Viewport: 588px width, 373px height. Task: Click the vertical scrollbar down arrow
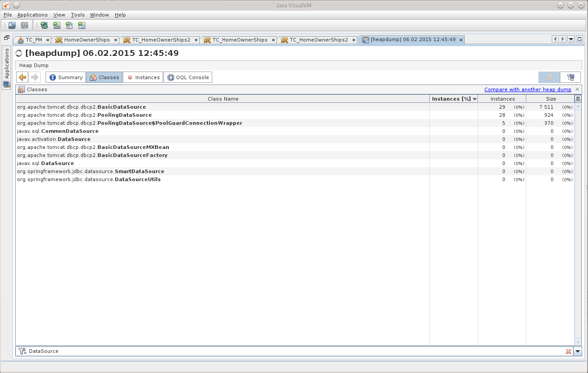578,342
